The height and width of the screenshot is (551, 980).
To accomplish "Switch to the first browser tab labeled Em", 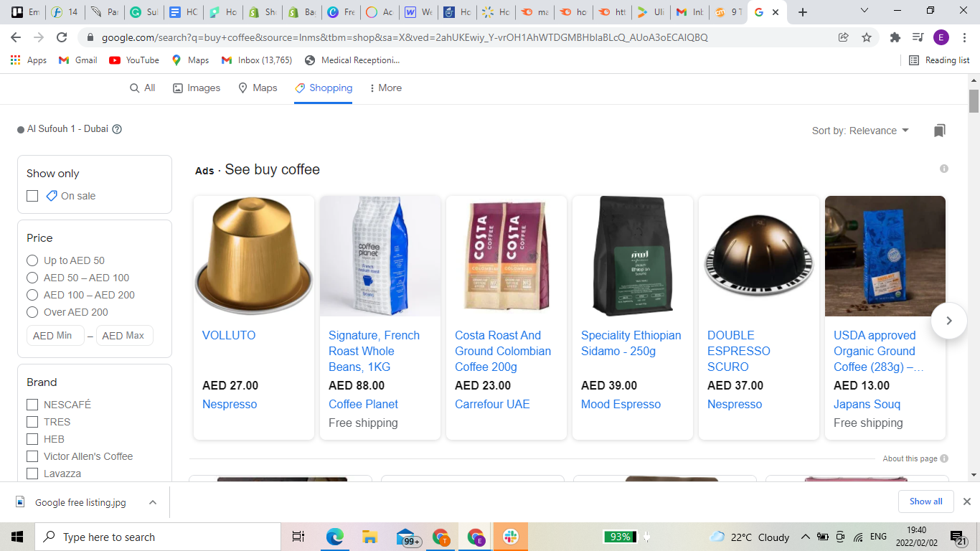I will (25, 12).
